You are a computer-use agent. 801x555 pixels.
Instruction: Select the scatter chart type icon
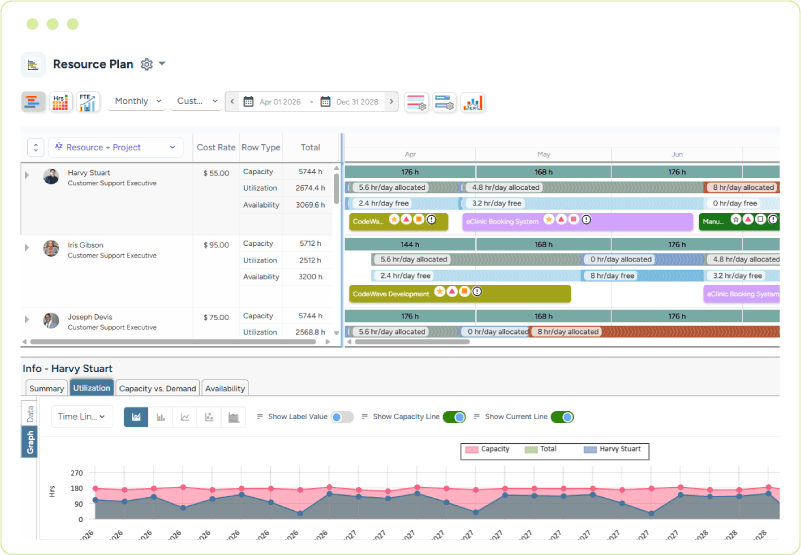click(x=209, y=417)
